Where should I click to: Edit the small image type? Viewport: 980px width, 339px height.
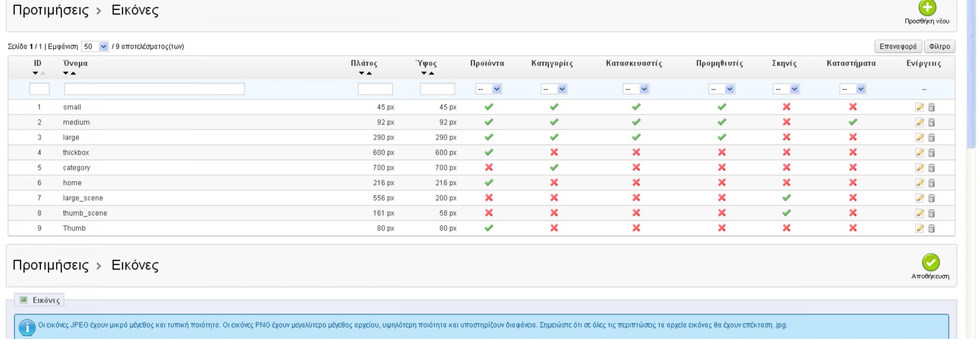point(920,107)
